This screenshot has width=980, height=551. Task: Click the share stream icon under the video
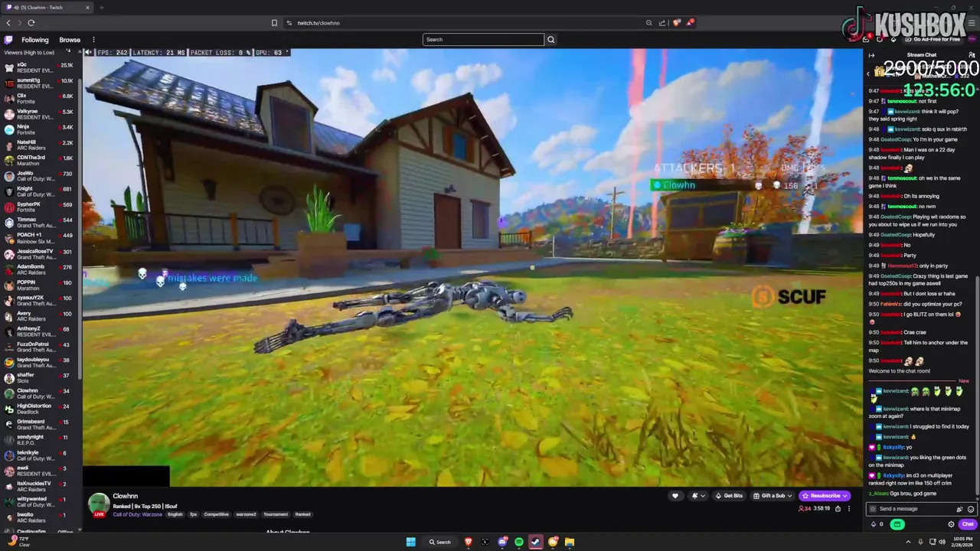coord(838,508)
